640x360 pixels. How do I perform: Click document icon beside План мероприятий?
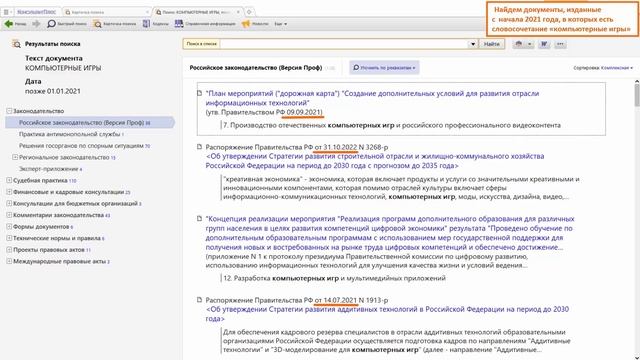click(x=199, y=93)
